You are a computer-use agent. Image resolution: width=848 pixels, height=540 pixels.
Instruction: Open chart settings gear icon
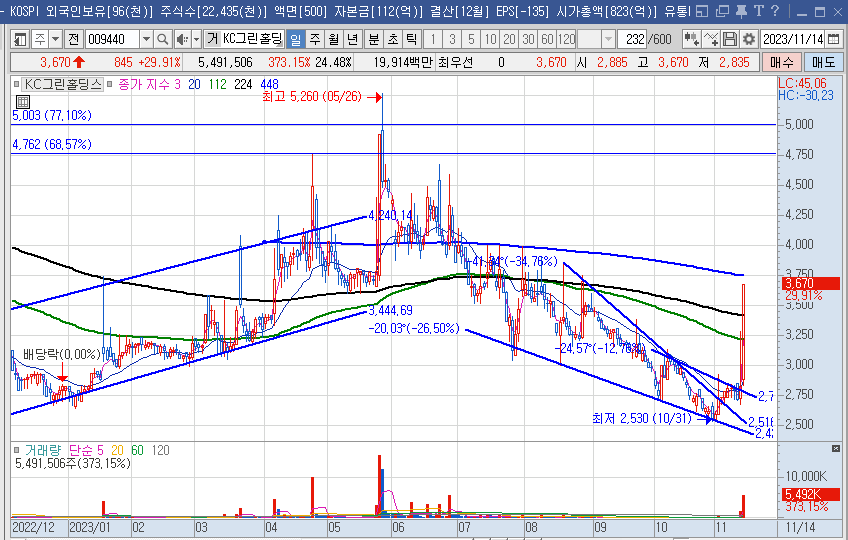tap(749, 39)
